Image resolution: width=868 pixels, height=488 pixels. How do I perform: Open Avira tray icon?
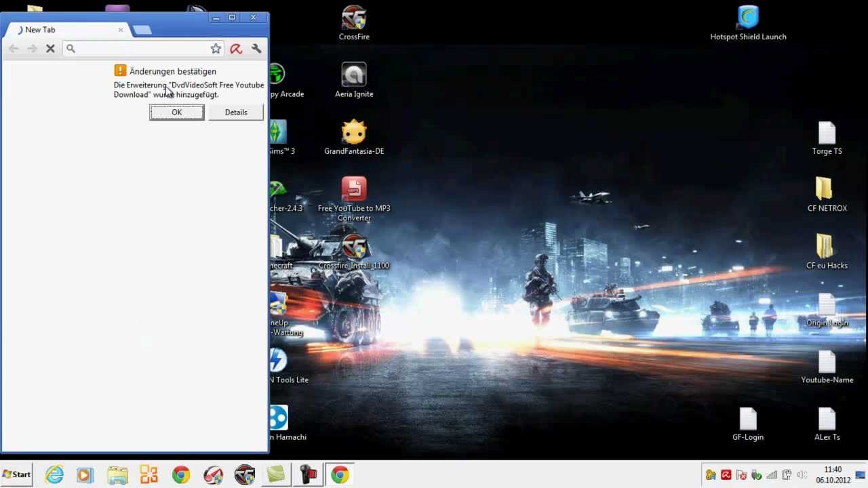pos(726,475)
